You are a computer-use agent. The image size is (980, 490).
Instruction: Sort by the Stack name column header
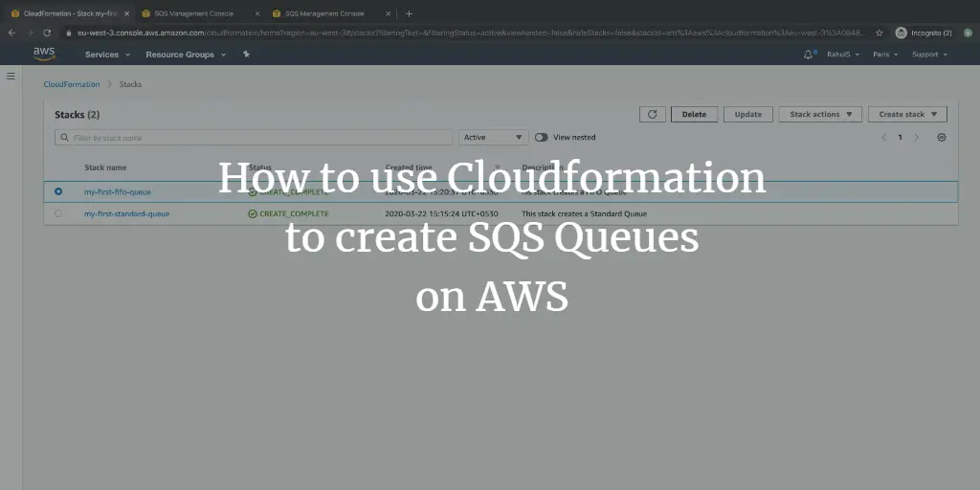[x=105, y=167]
